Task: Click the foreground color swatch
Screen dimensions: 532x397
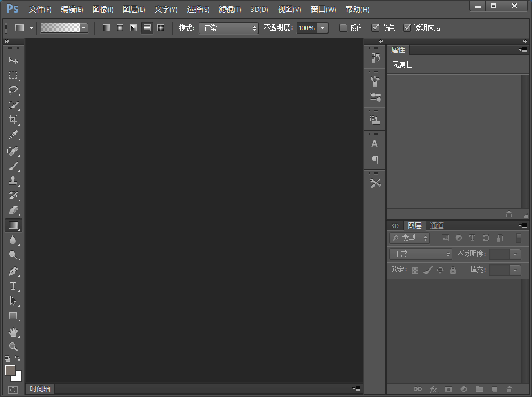Action: pyautogui.click(x=10, y=370)
